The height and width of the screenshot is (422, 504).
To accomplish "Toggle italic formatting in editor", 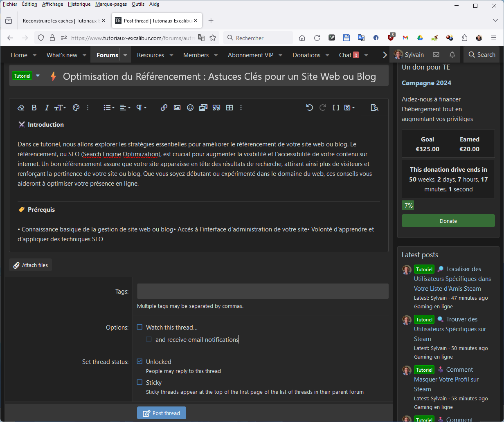I will click(x=47, y=108).
